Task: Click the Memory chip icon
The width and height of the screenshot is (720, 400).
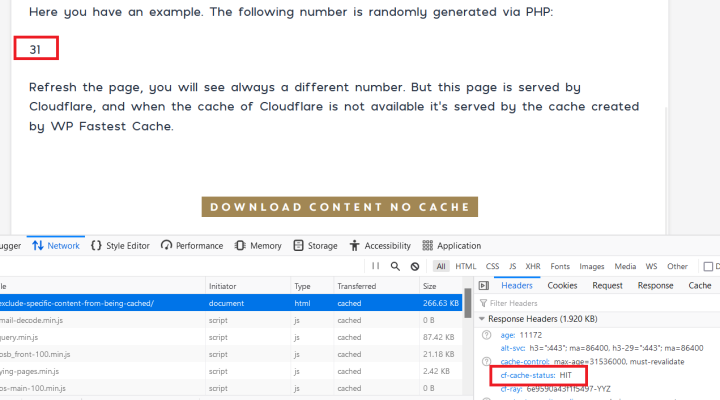Action: coord(240,246)
